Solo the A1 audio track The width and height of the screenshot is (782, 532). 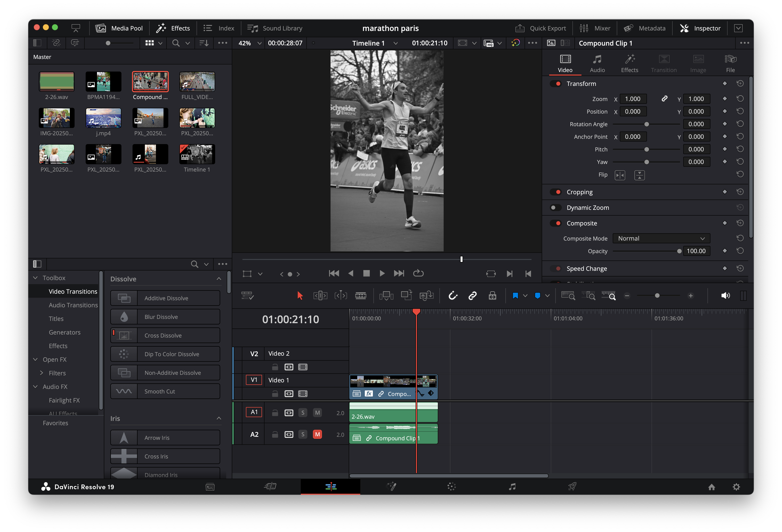303,413
